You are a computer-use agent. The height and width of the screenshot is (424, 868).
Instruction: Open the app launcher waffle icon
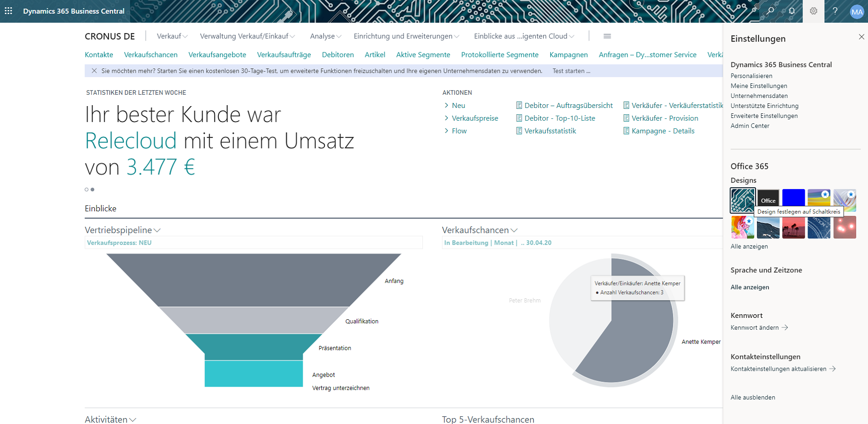point(9,11)
